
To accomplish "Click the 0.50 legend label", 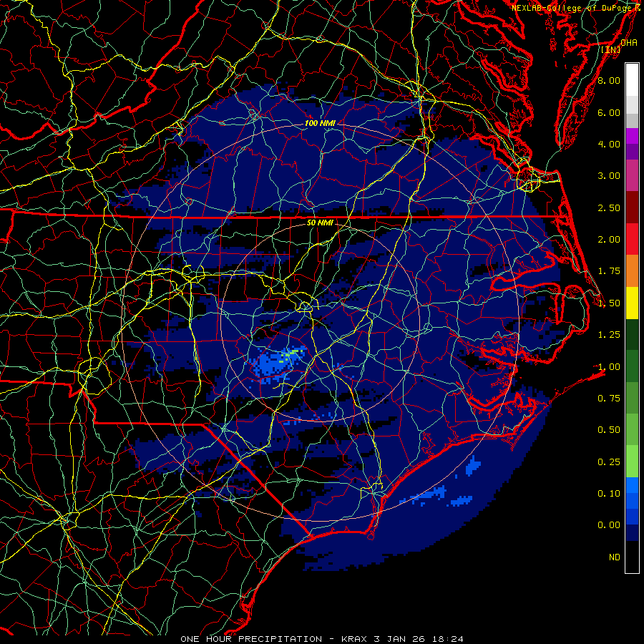I will (x=609, y=430).
